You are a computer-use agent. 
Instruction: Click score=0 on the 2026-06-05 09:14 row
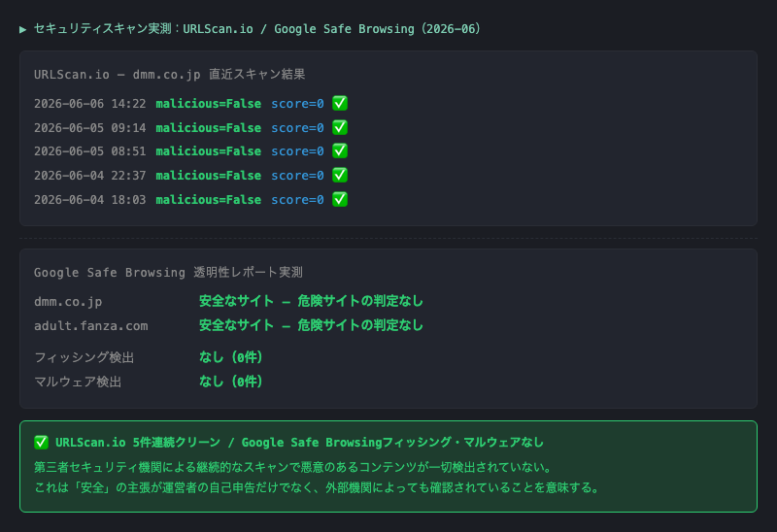(297, 128)
